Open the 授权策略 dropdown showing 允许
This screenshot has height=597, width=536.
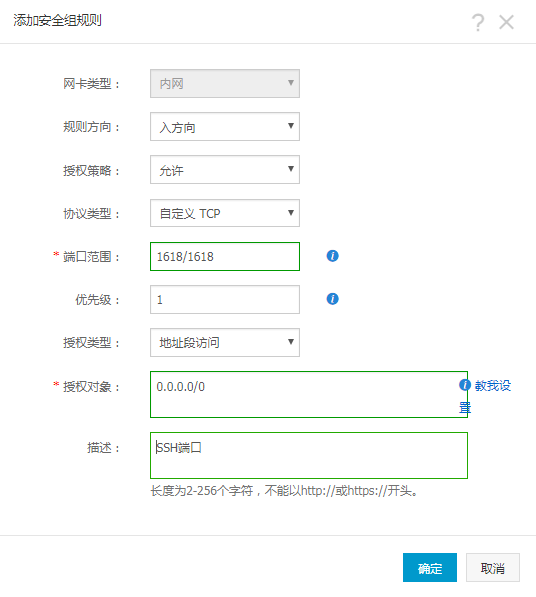[225, 169]
